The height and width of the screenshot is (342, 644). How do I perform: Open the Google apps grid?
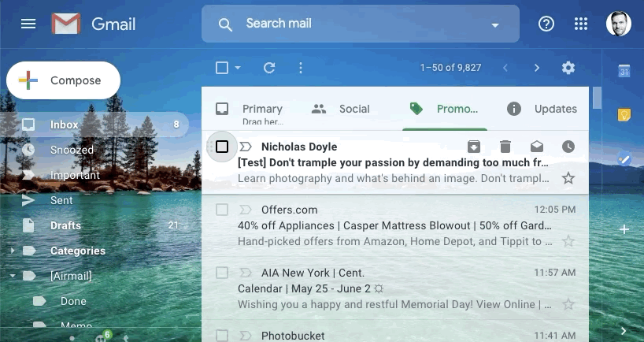click(x=581, y=24)
